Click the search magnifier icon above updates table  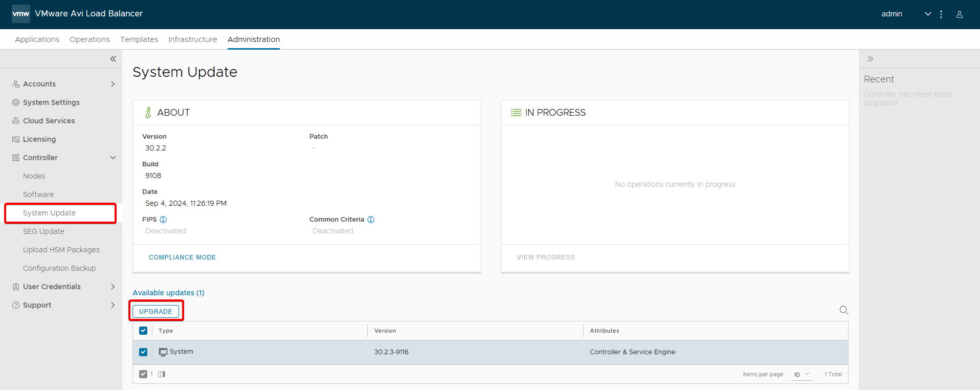coord(843,310)
